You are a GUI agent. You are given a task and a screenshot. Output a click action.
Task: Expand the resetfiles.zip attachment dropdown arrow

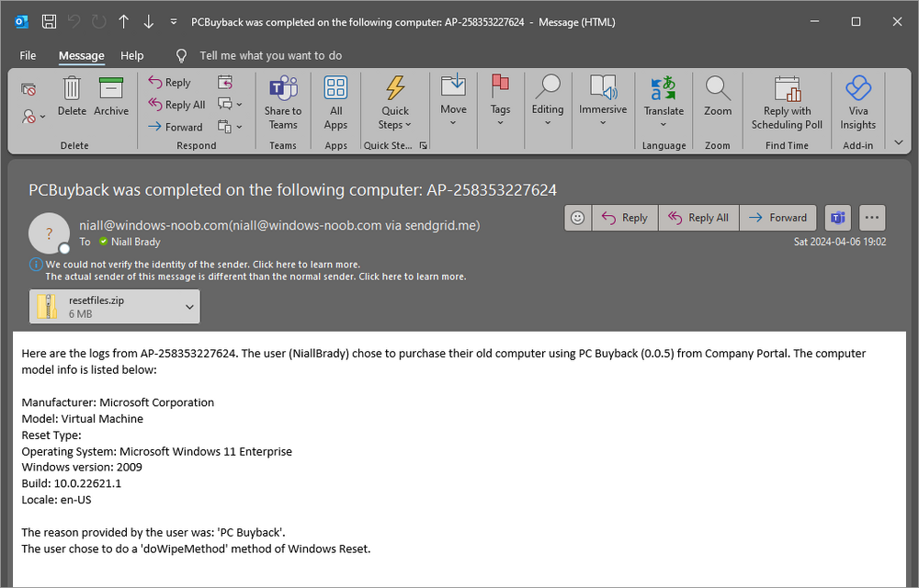coord(190,306)
